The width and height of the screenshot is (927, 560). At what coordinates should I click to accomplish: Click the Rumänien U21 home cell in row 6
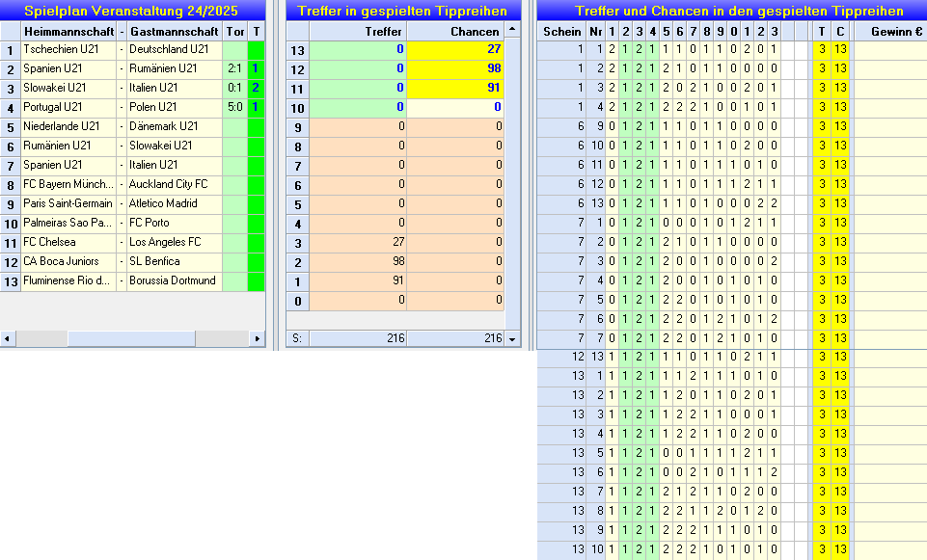[68, 146]
